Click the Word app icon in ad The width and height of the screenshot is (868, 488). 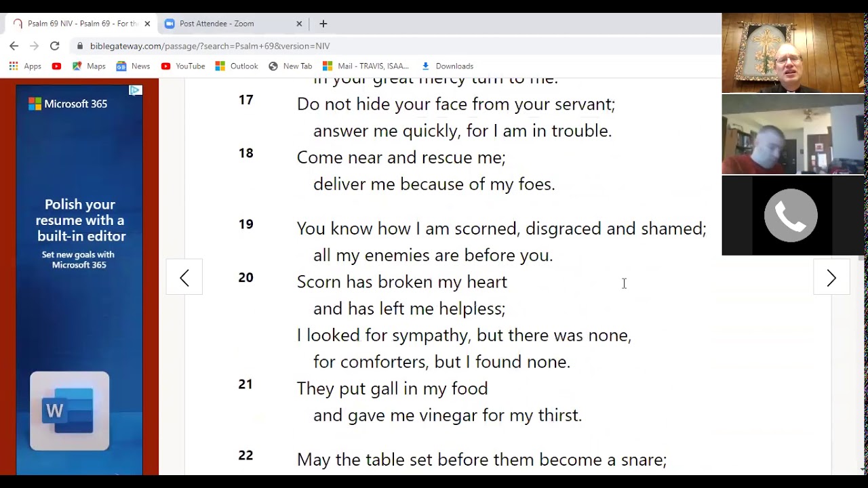[x=69, y=411]
